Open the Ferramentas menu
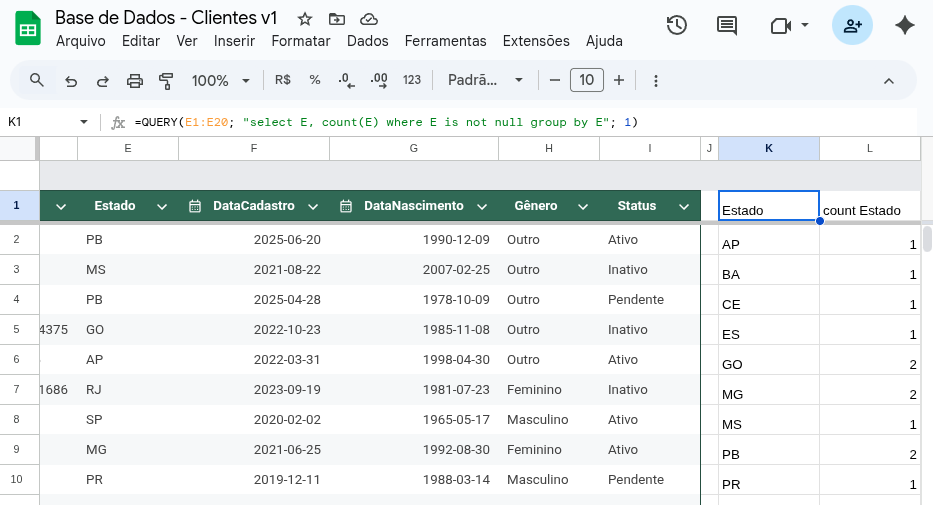Screen dimensions: 933x505 coord(446,41)
